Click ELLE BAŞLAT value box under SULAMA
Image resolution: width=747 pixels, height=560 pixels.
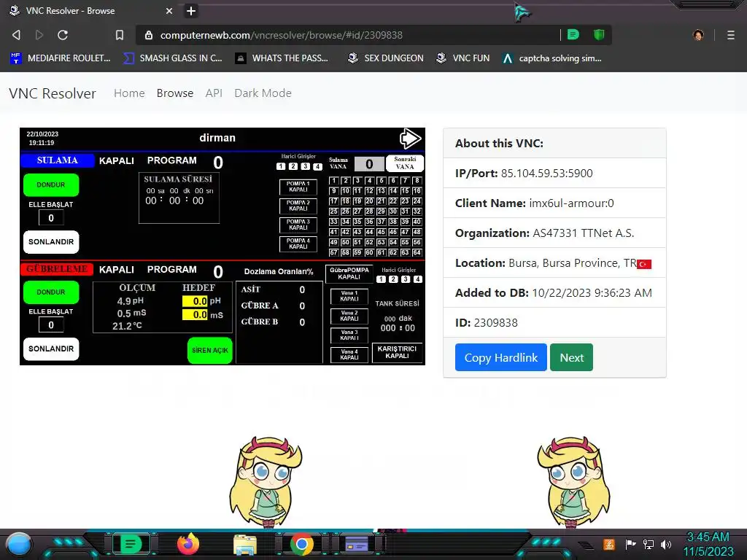point(51,218)
